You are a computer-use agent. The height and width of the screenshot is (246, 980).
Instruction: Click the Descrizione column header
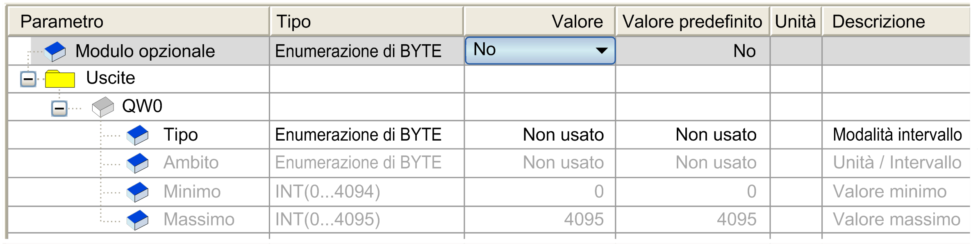pyautogui.click(x=878, y=21)
